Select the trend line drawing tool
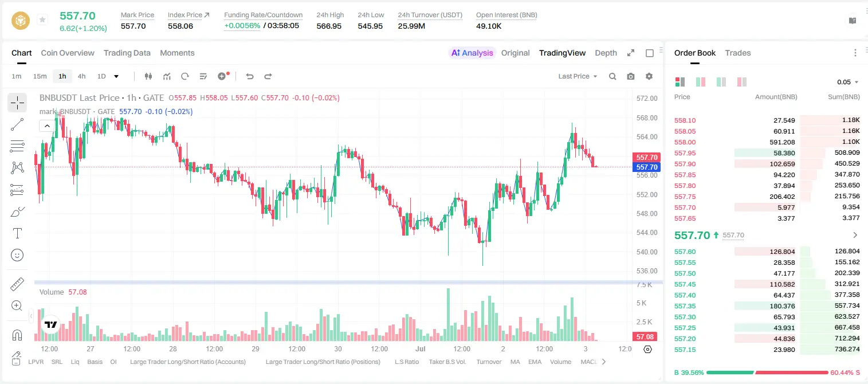 point(17,124)
